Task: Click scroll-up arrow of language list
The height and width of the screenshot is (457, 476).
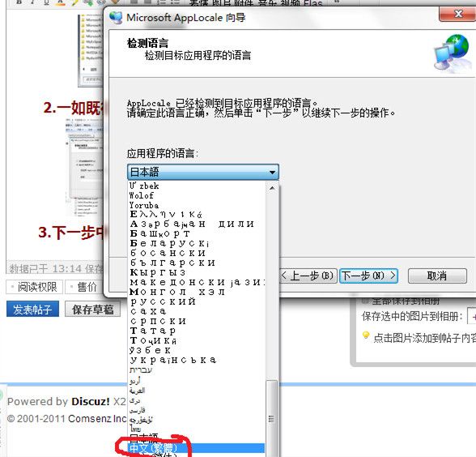Action: pos(272,188)
